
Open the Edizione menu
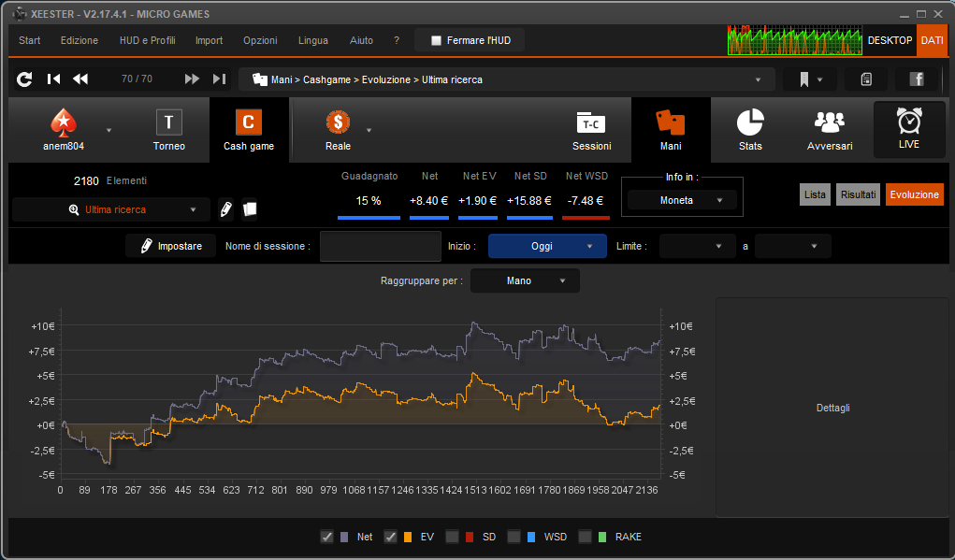coord(80,40)
